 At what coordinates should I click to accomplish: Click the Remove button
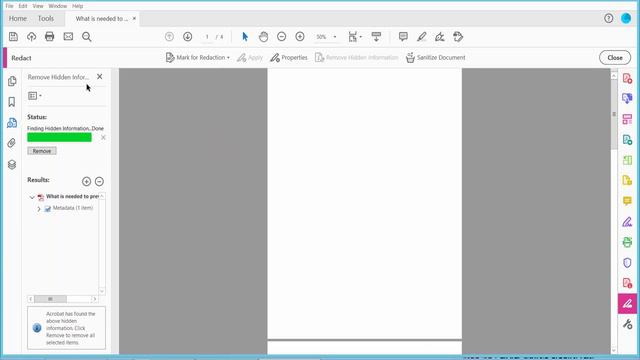click(42, 151)
